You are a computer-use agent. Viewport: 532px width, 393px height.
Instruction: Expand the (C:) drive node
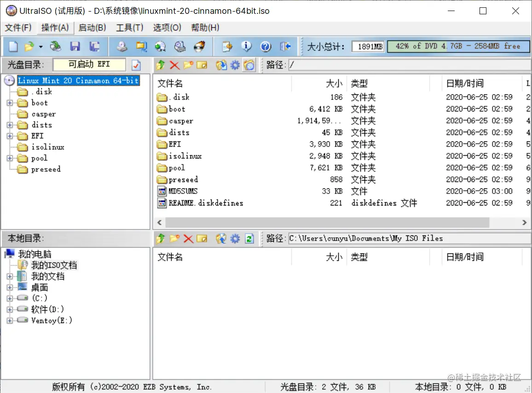[x=10, y=299]
